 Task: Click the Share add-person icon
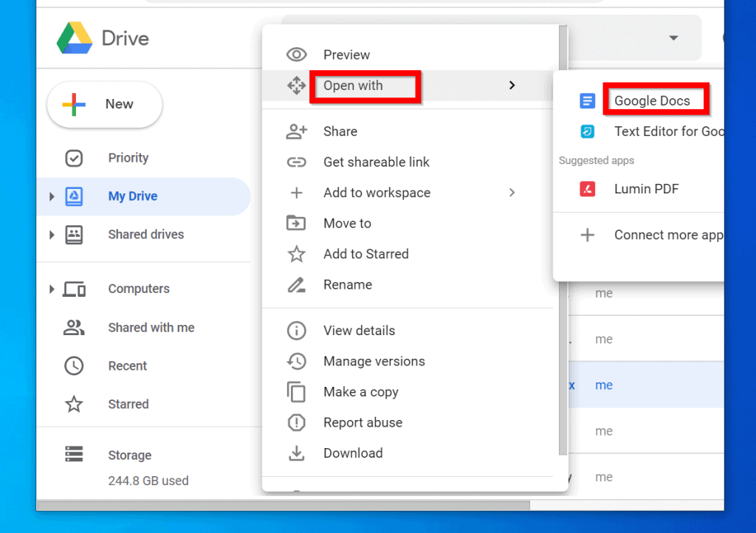297,131
